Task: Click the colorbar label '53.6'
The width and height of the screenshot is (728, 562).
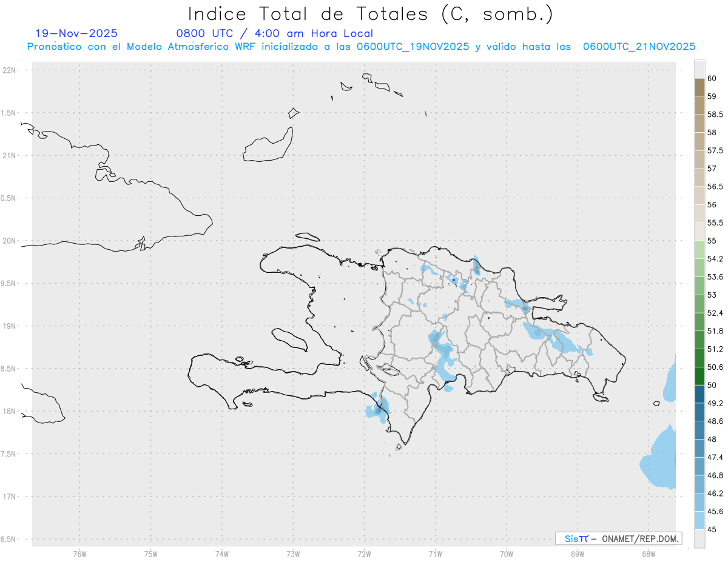Action: (x=715, y=276)
